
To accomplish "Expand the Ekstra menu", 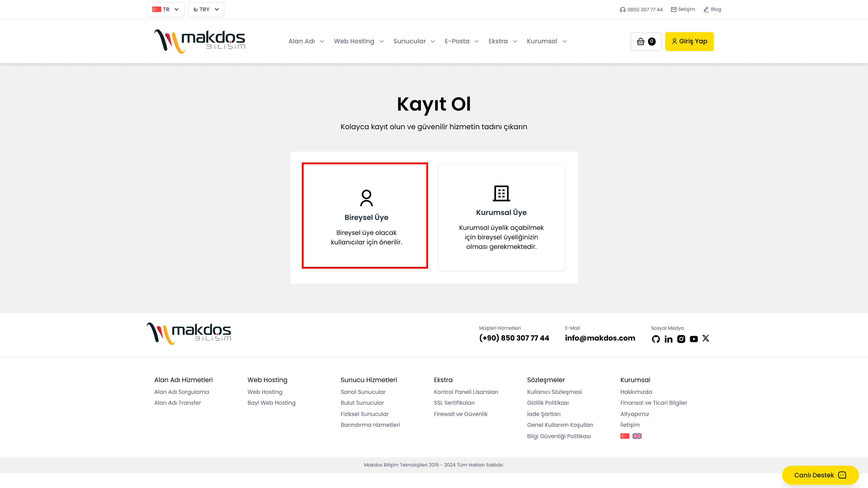I will pyautogui.click(x=503, y=41).
